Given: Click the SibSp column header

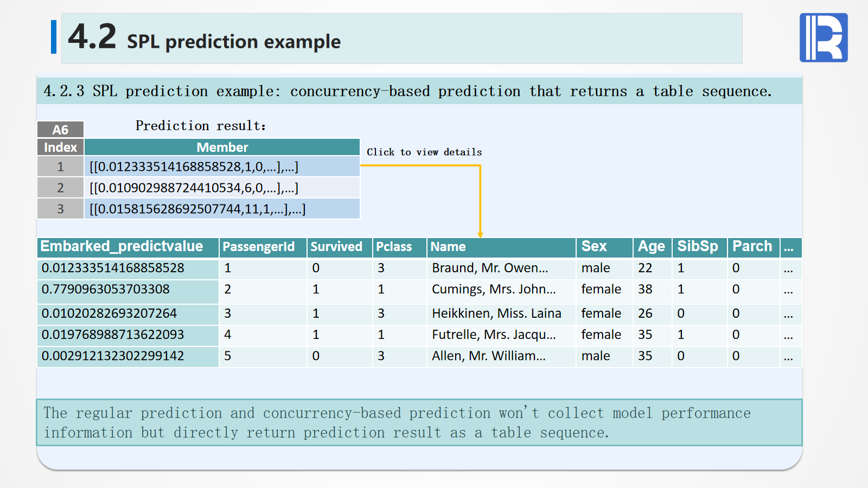Looking at the screenshot, I should pyautogui.click(x=699, y=247).
